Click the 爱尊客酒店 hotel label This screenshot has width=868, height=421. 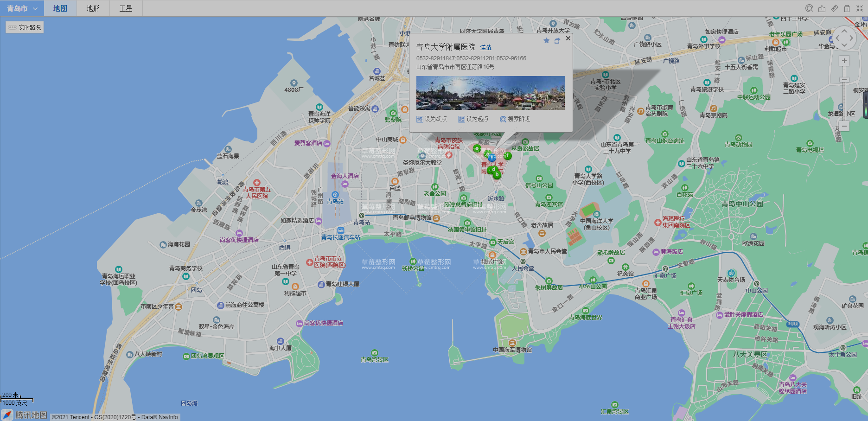coord(308,143)
